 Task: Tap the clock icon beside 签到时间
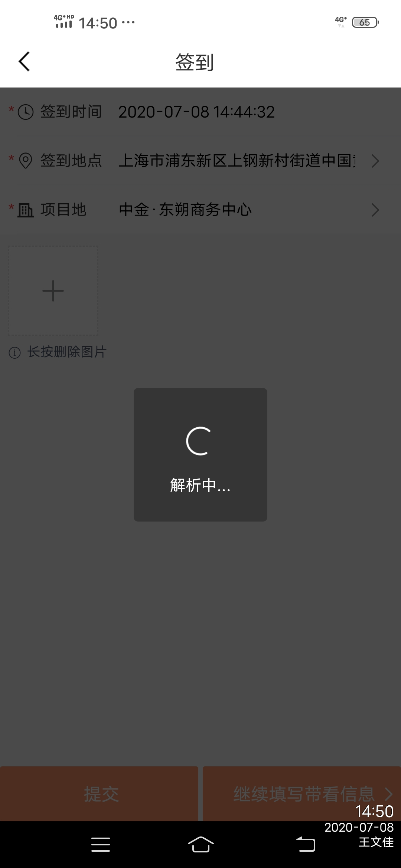coord(26,112)
